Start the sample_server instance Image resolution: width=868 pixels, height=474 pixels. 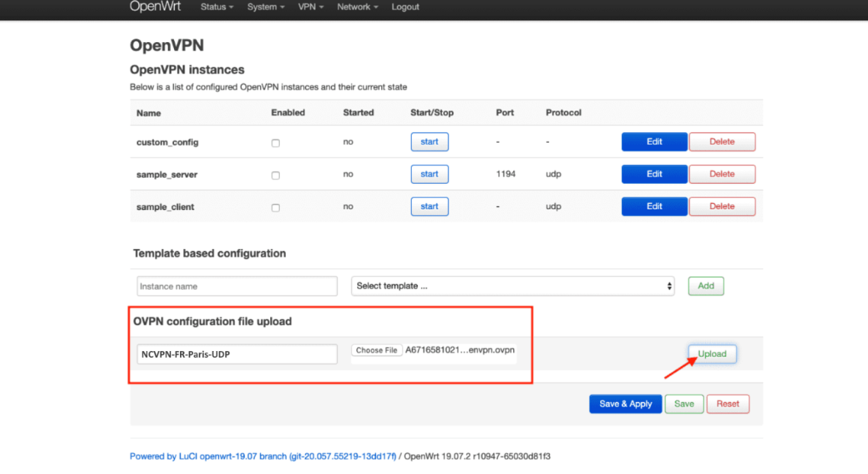(429, 174)
